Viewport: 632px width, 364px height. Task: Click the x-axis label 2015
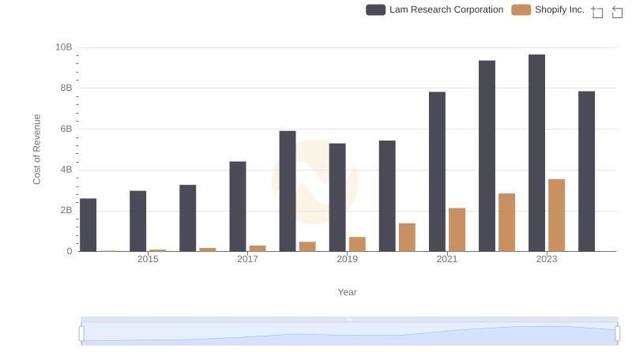(148, 259)
